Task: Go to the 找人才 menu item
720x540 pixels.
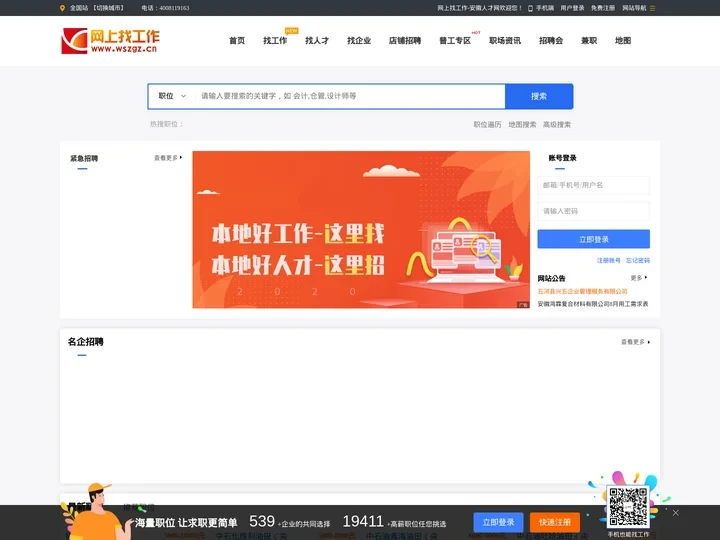Action: pyautogui.click(x=317, y=40)
